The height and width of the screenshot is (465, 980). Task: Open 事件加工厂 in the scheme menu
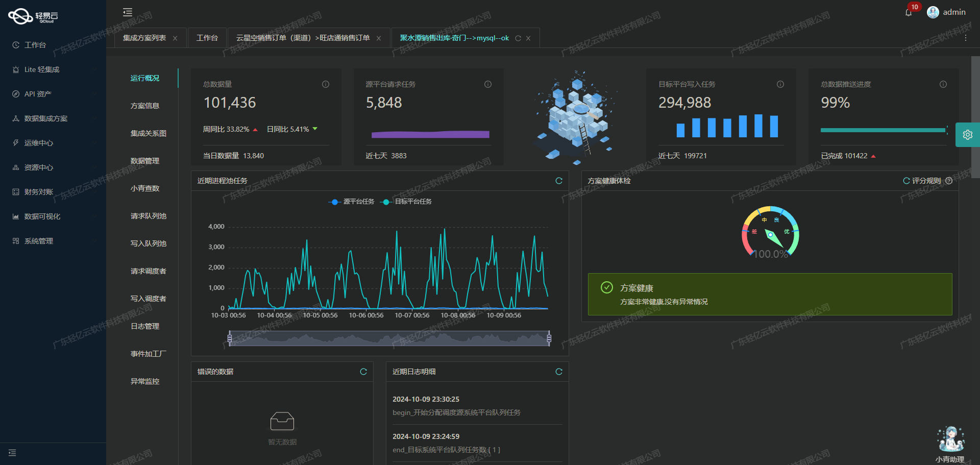pyautogui.click(x=149, y=354)
